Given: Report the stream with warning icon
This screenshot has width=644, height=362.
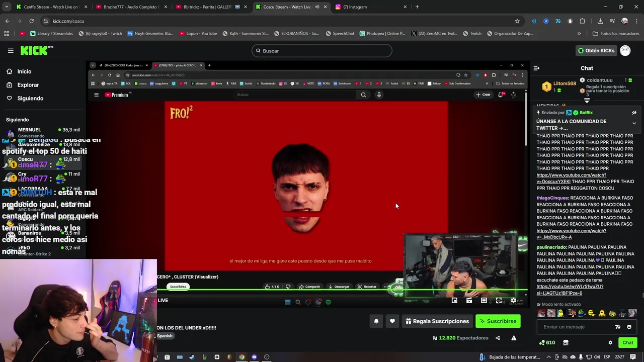Looking at the screenshot, I should coord(514,338).
